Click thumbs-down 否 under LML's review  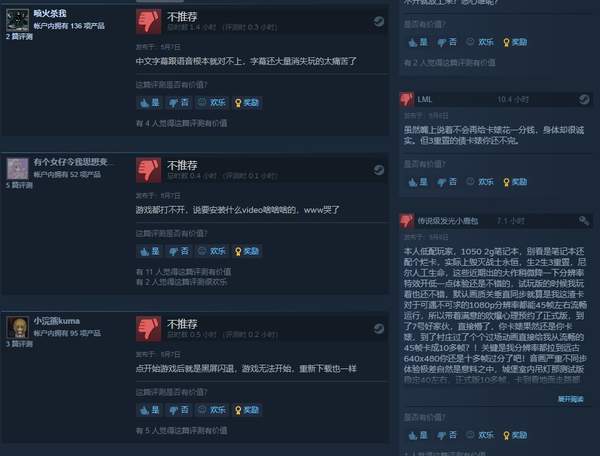pos(447,182)
